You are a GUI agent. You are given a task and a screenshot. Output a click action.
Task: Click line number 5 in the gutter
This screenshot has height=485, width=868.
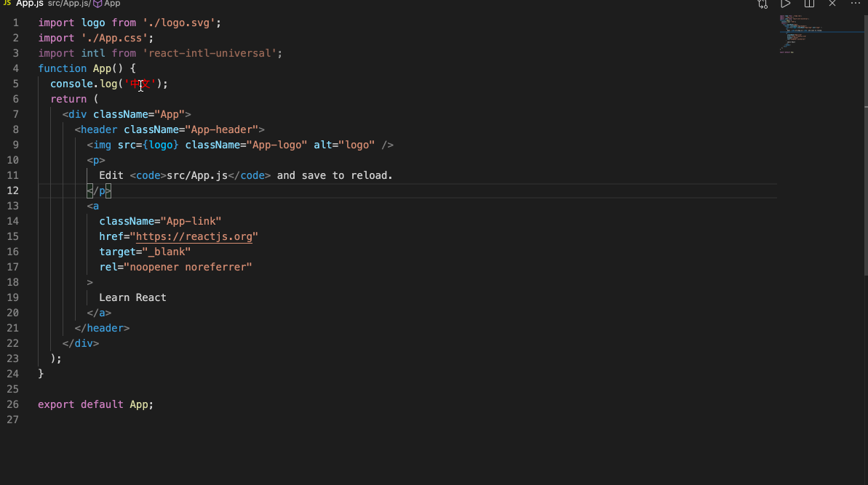click(x=15, y=84)
